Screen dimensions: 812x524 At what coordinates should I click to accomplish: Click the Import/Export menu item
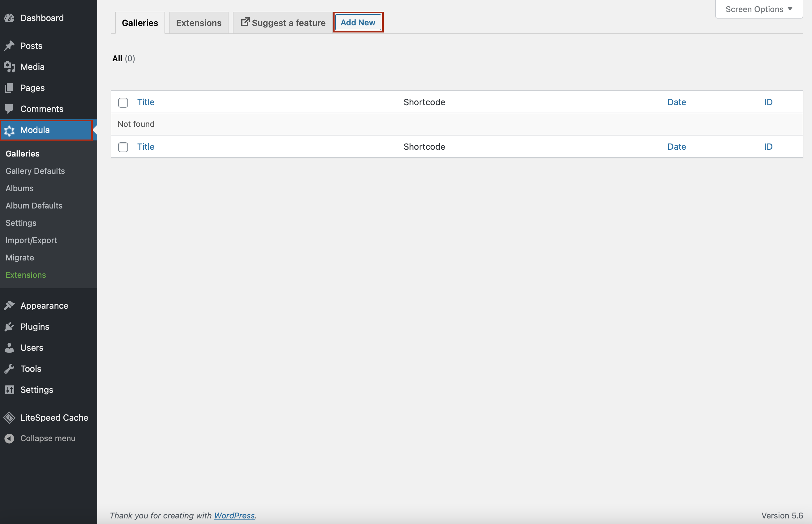click(31, 240)
